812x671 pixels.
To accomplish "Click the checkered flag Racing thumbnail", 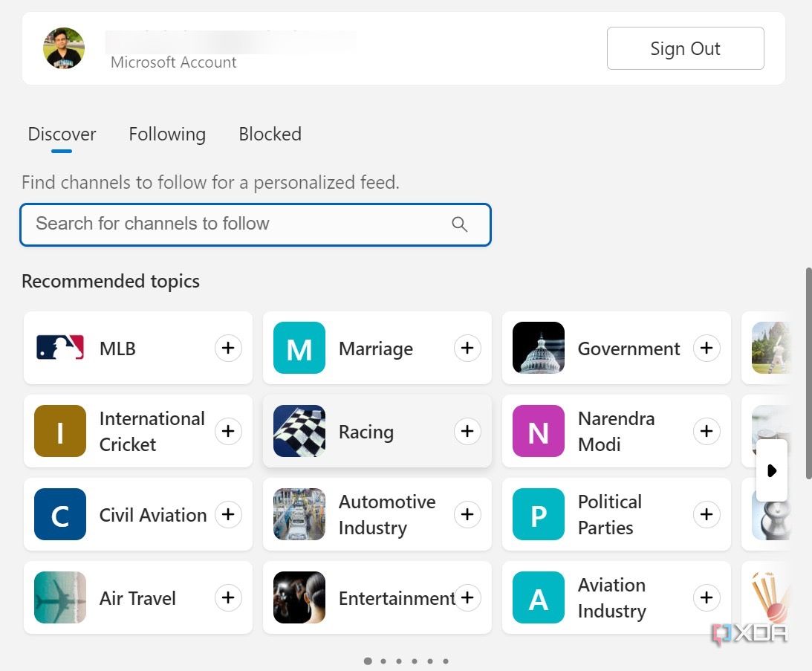I will pos(299,431).
